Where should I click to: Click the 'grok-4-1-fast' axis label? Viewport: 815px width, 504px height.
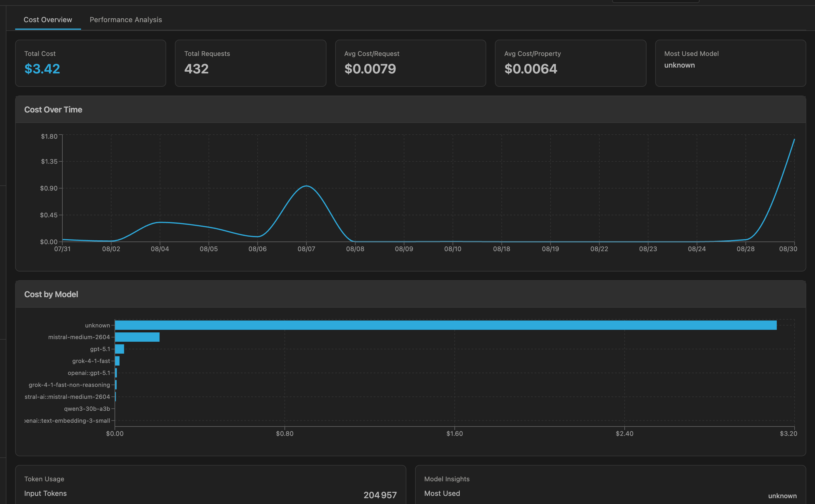(x=91, y=361)
